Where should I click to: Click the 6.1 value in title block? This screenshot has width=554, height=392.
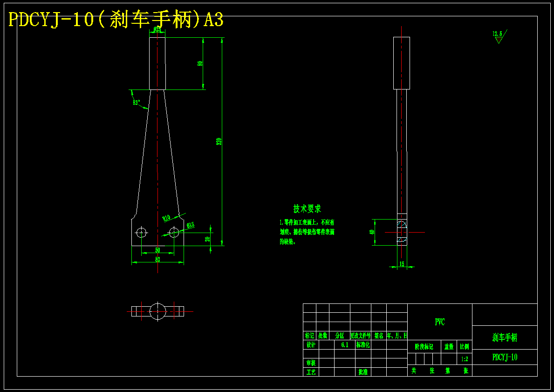345,344
